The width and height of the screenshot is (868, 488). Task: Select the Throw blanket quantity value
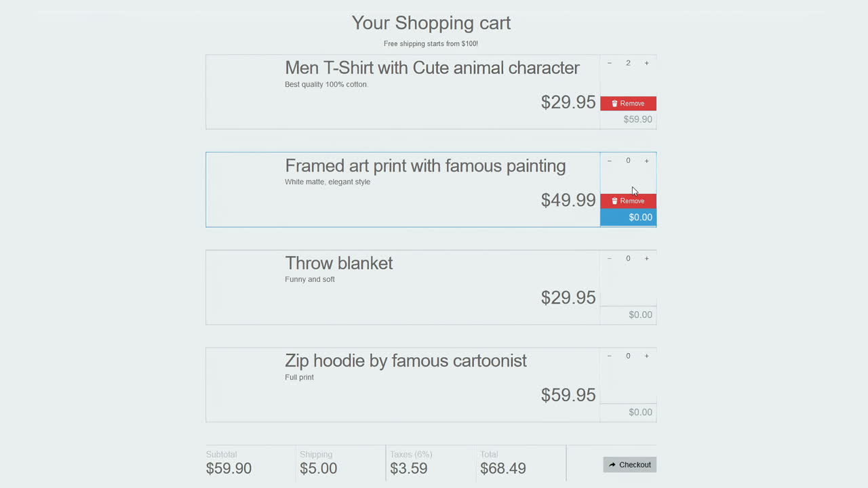(x=628, y=258)
